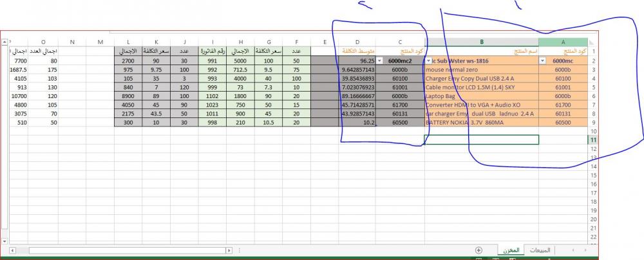The width and height of the screenshot is (644, 260).
Task: Click the sheet tab scroll left arrow
Action: 573,250
